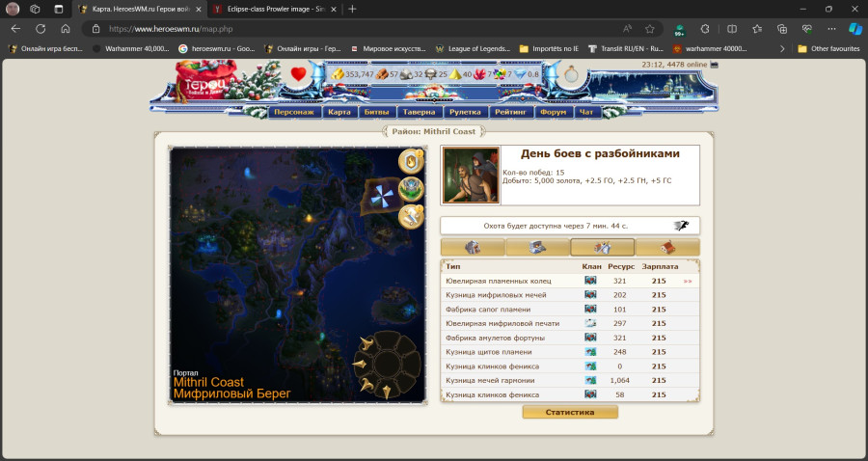This screenshot has height=461, width=868.
Task: Click clan icon in Кузница мечей гармонии row
Action: 590,380
